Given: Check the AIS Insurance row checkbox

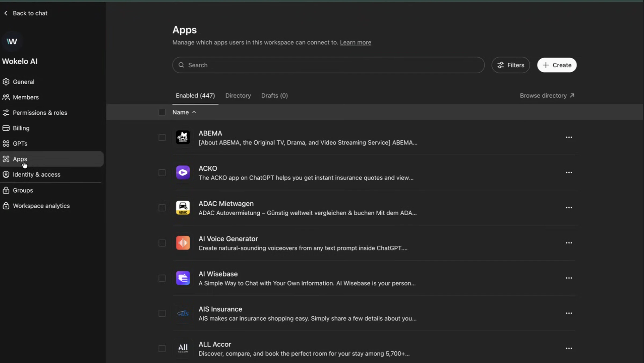Looking at the screenshot, I should [x=162, y=313].
